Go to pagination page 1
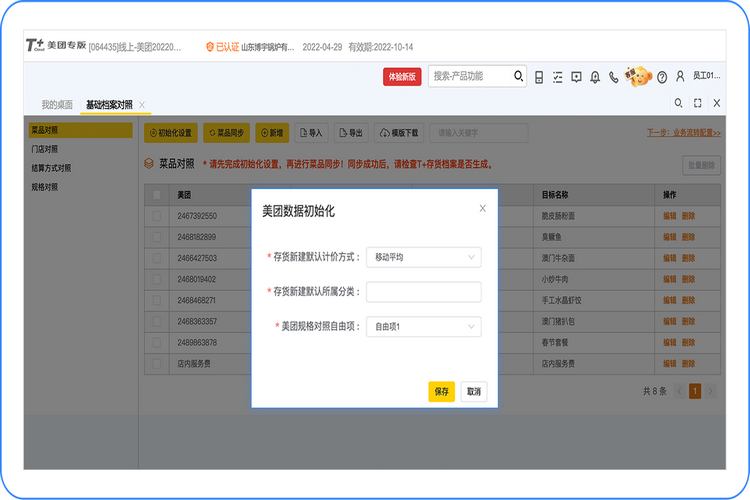 tap(695, 391)
